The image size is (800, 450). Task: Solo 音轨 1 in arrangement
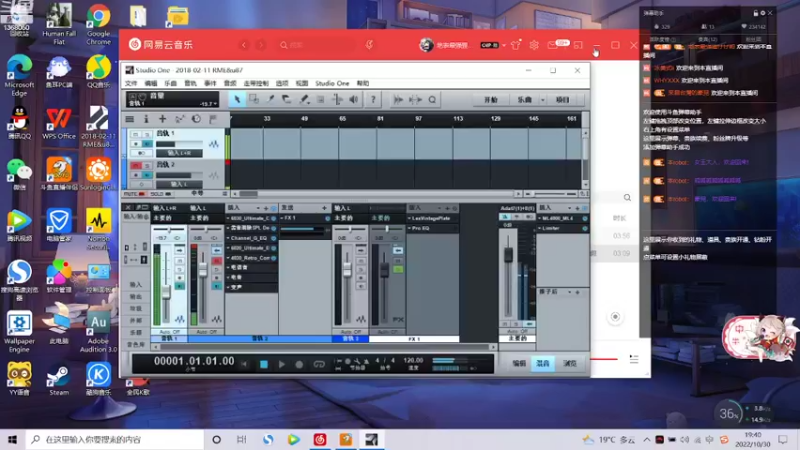click(147, 134)
